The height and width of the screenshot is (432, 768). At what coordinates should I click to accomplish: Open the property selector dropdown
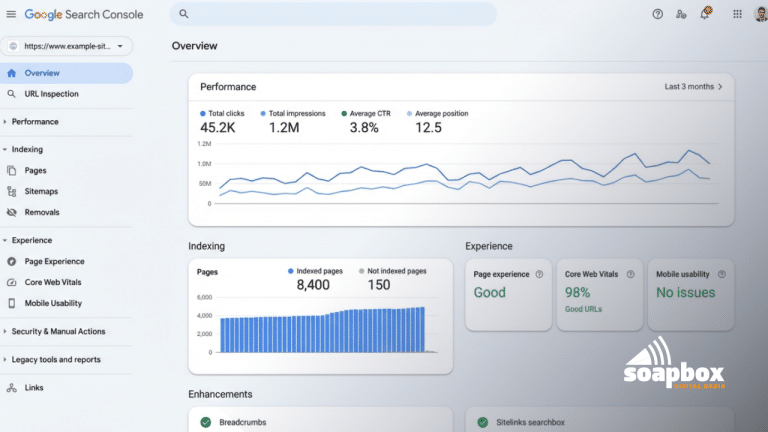67,46
